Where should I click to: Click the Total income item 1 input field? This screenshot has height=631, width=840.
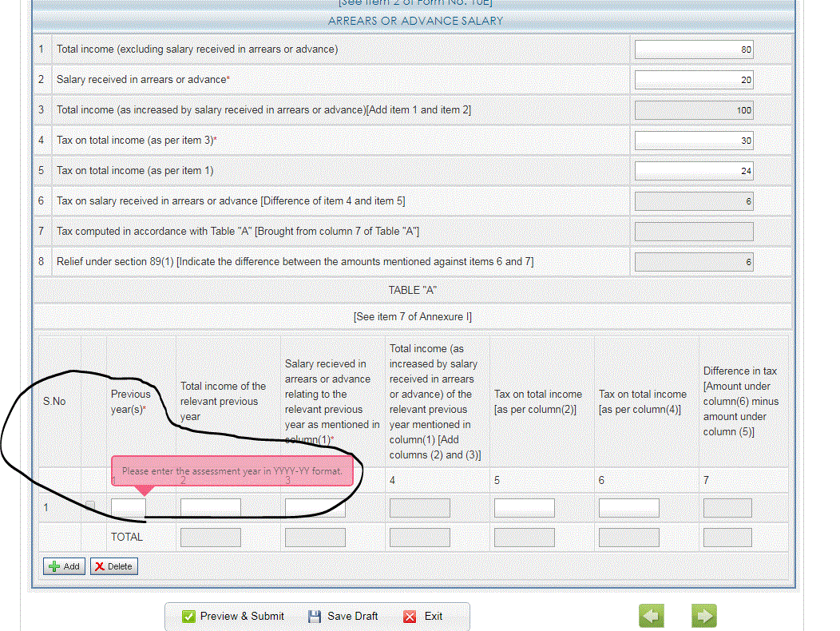pyautogui.click(x=693, y=49)
